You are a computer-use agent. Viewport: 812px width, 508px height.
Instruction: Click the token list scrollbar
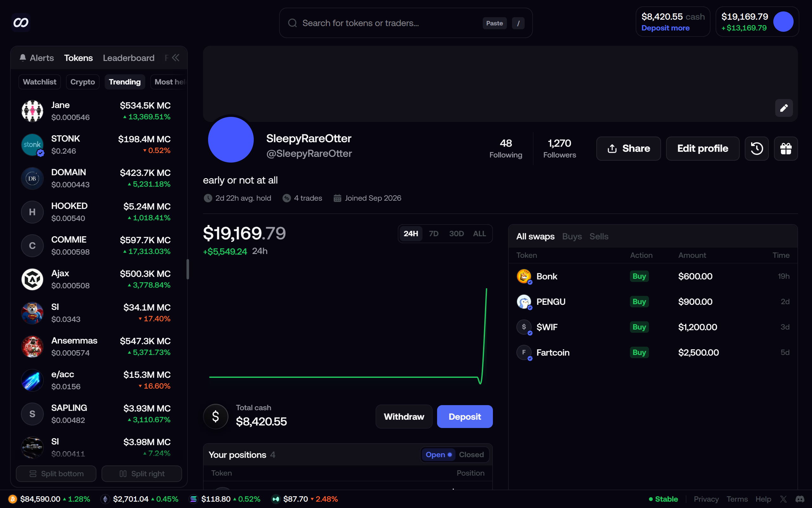pos(187,269)
